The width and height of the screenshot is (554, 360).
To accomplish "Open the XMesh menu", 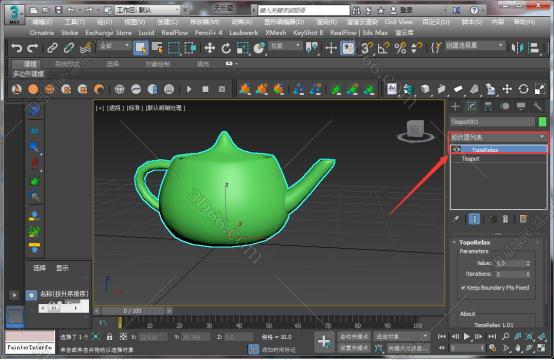I will 276,33.
